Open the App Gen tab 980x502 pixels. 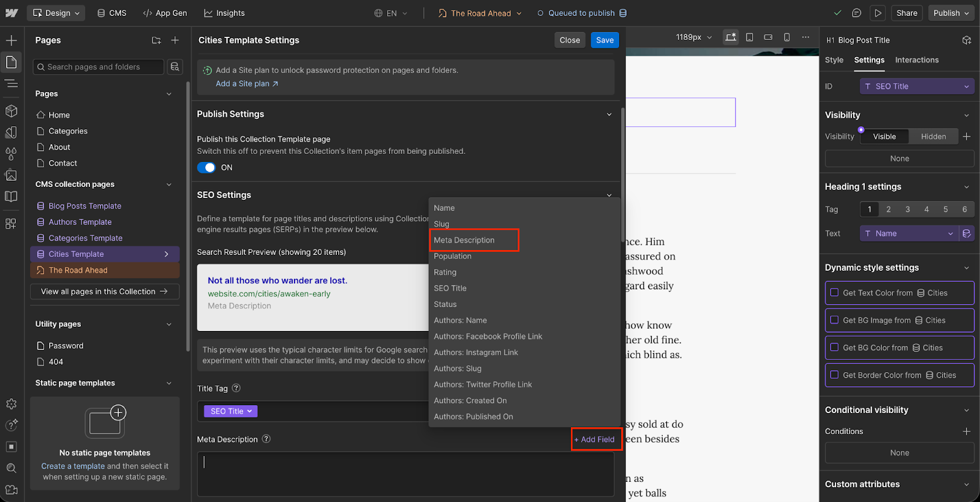165,13
